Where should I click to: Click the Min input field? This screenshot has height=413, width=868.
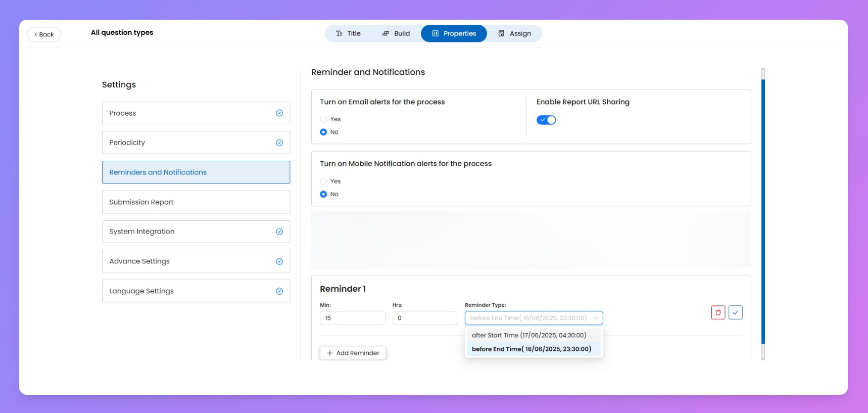[352, 318]
